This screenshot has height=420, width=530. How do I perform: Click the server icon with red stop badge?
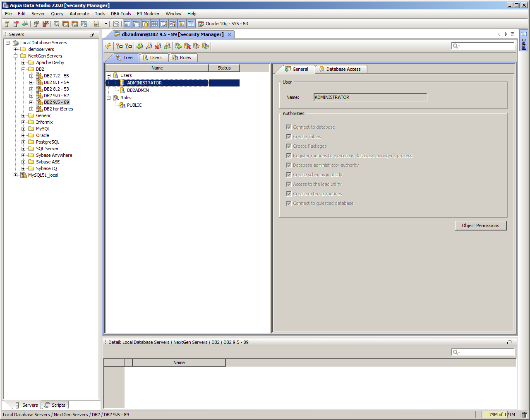click(x=16, y=24)
